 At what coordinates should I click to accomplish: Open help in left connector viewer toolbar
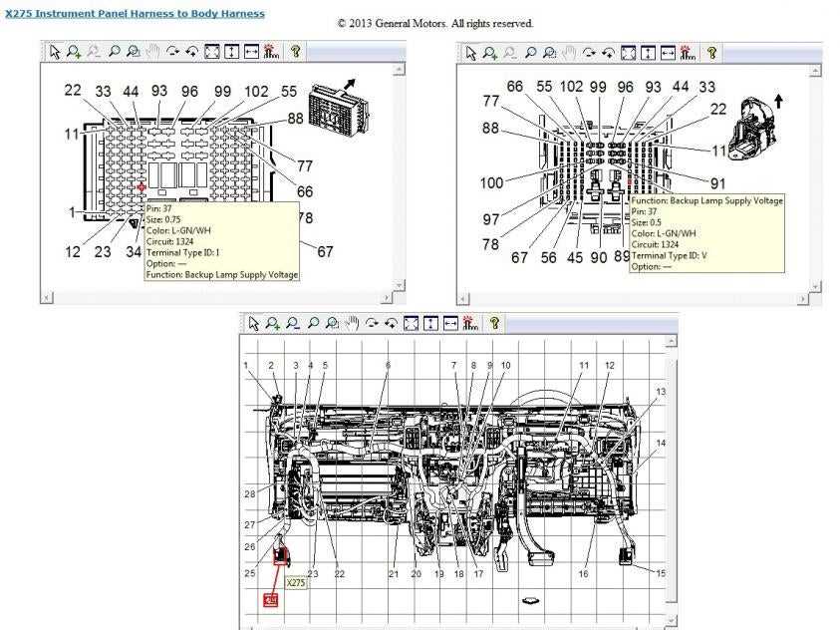pyautogui.click(x=295, y=52)
